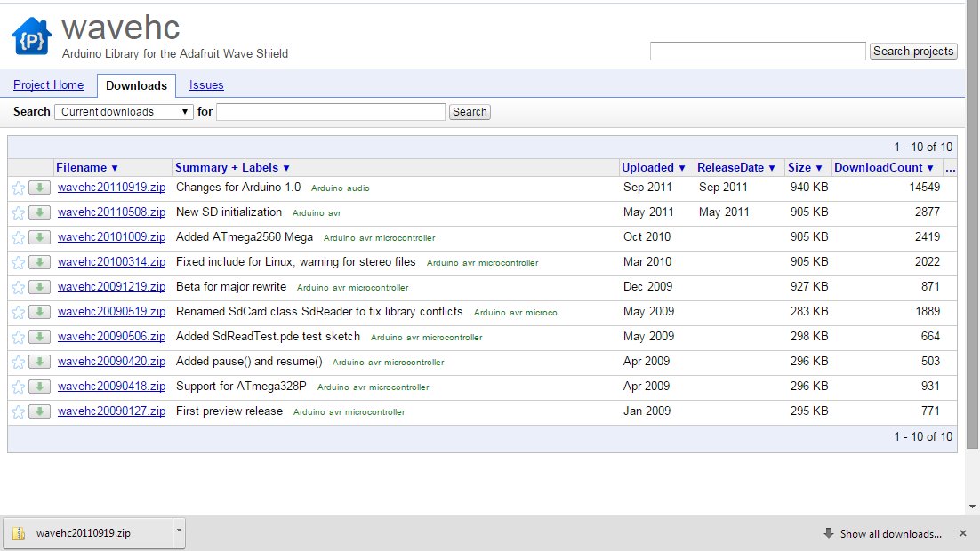This screenshot has height=551, width=980.
Task: Open the wavehc20110919.zip file link
Action: [111, 187]
